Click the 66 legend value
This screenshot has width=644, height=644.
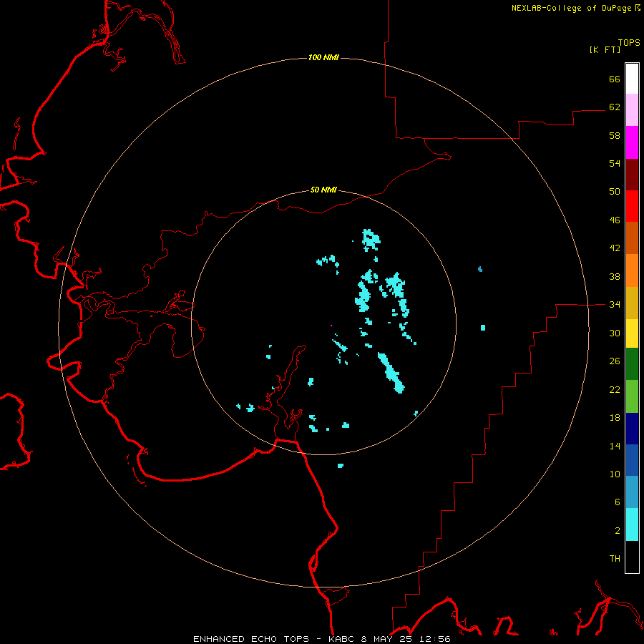(615, 79)
